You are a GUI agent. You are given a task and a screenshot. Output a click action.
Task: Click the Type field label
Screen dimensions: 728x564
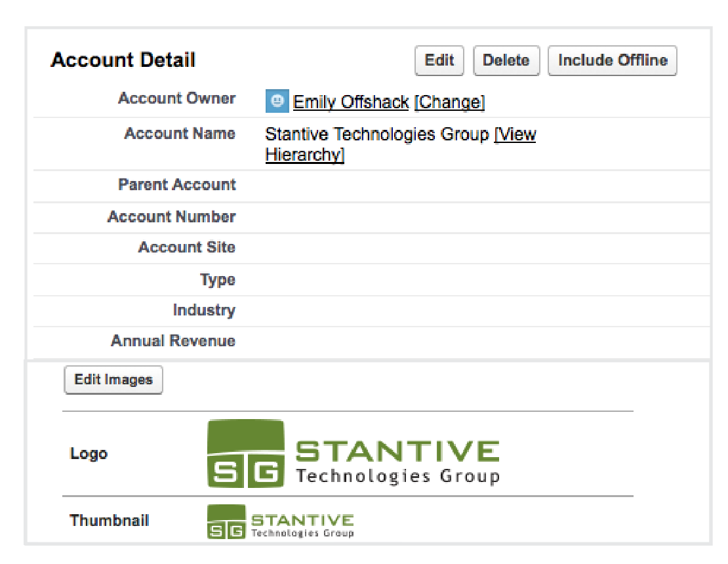pos(218,280)
